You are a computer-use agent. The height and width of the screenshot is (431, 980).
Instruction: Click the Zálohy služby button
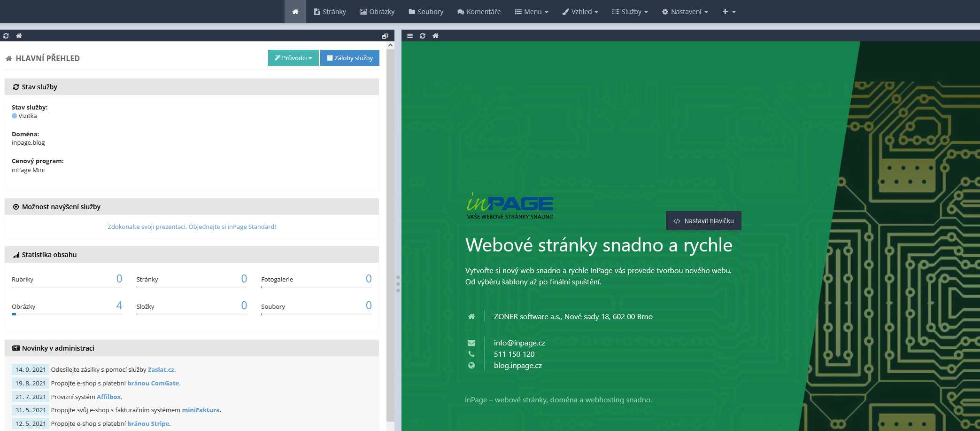tap(350, 58)
